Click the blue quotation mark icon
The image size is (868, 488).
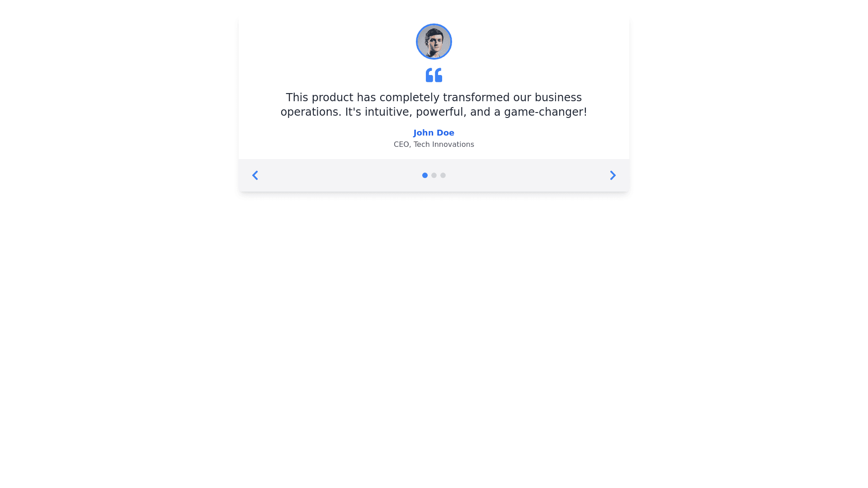click(x=434, y=75)
